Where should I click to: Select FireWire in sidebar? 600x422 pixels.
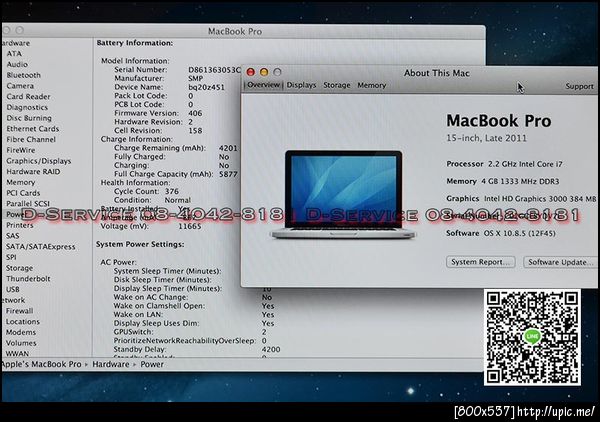21,150
